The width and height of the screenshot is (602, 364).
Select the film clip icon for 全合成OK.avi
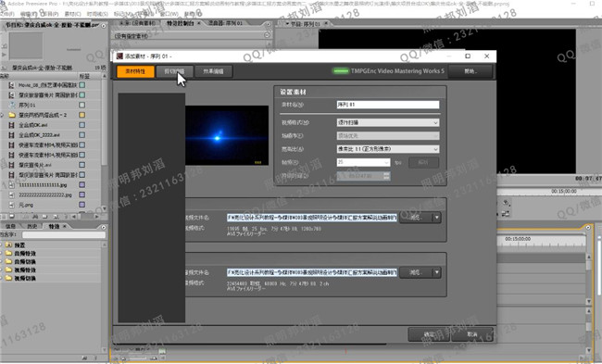pos(12,125)
